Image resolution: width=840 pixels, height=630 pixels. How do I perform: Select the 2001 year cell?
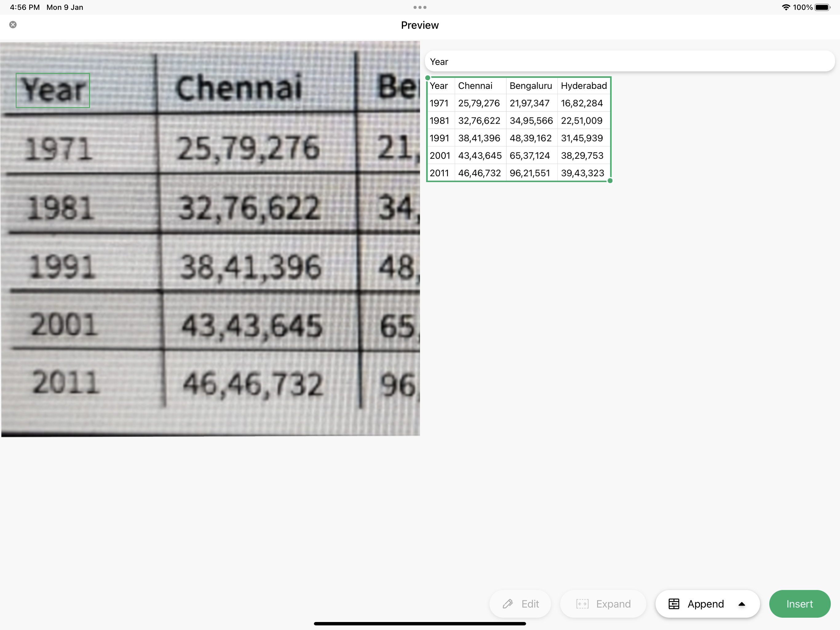pyautogui.click(x=441, y=156)
